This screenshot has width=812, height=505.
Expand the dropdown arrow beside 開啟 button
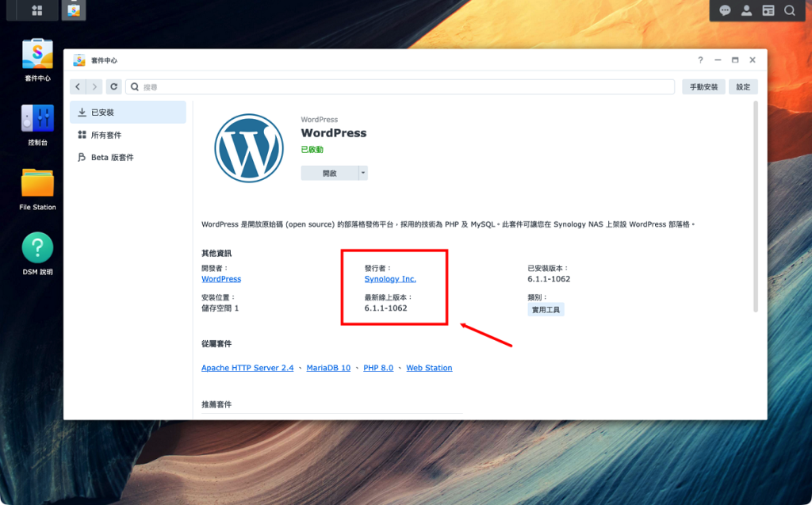pos(363,173)
